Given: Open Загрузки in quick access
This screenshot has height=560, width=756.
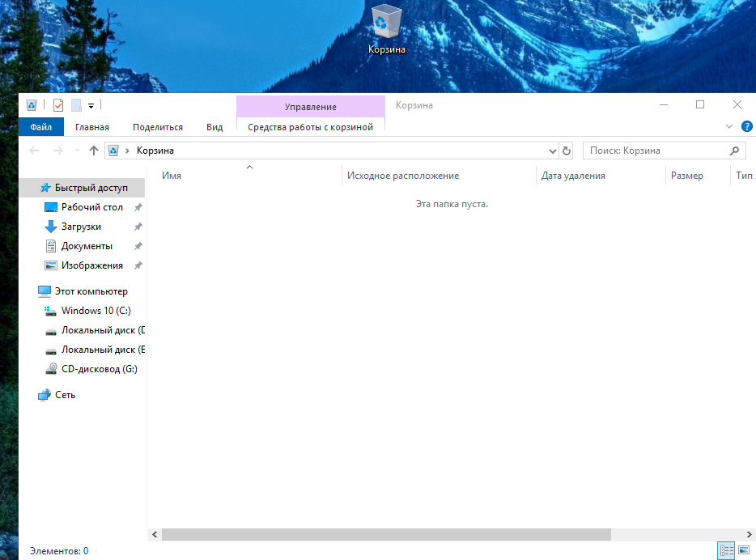Looking at the screenshot, I should click(81, 227).
